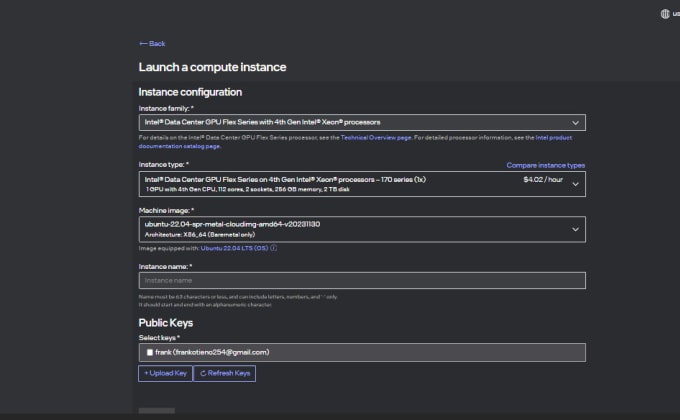
Task: Click the info icon beside Ubuntu 22.04 LTS
Action: pos(273,248)
